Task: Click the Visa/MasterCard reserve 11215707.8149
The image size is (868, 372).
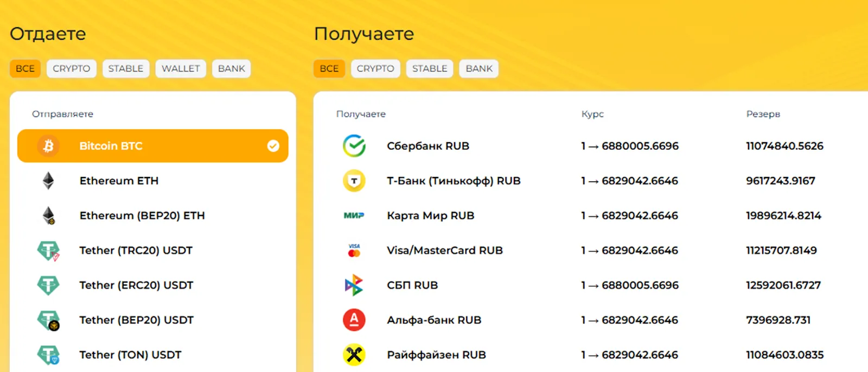Action: pyautogui.click(x=781, y=250)
